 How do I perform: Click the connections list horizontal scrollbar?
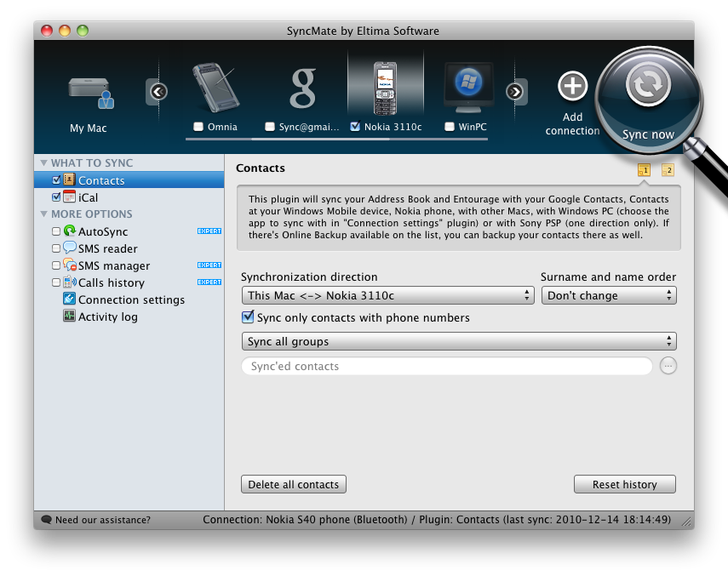click(336, 138)
